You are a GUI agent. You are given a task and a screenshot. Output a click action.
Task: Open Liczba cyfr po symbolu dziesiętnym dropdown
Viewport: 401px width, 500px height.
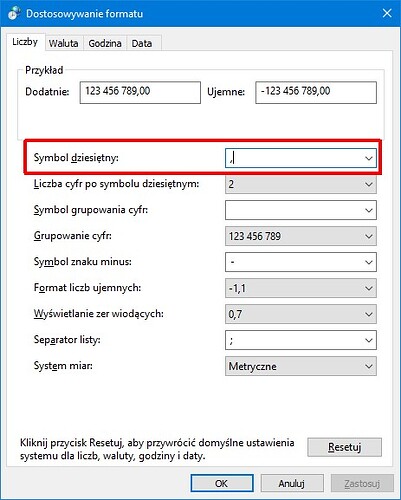(301, 184)
